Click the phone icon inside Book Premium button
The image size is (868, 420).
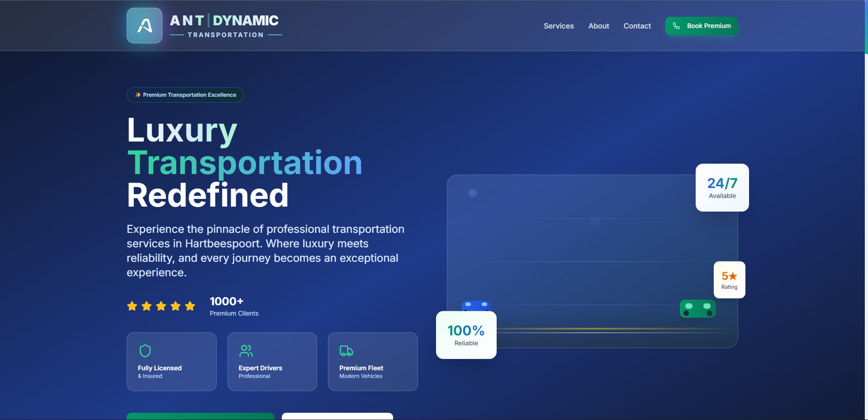(677, 26)
